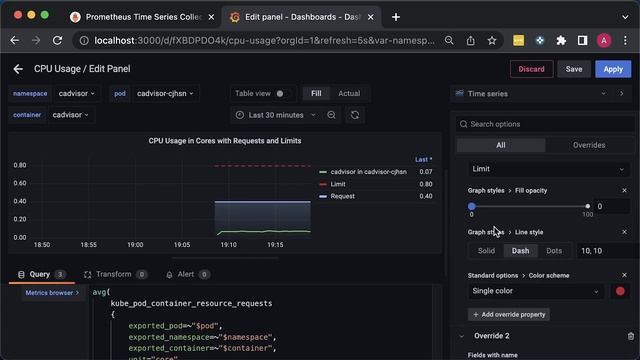Open the container variable dropdown
The height and width of the screenshot is (360, 640).
click(x=70, y=115)
